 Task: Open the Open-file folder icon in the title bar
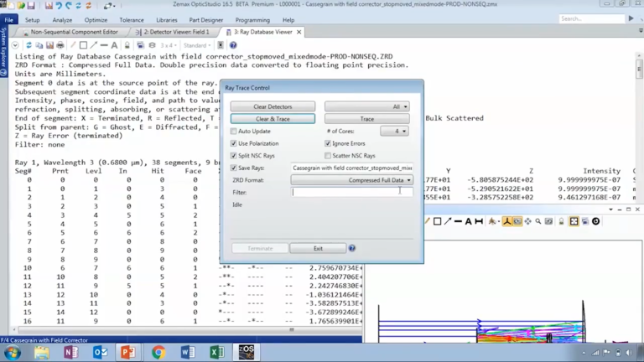click(21, 5)
